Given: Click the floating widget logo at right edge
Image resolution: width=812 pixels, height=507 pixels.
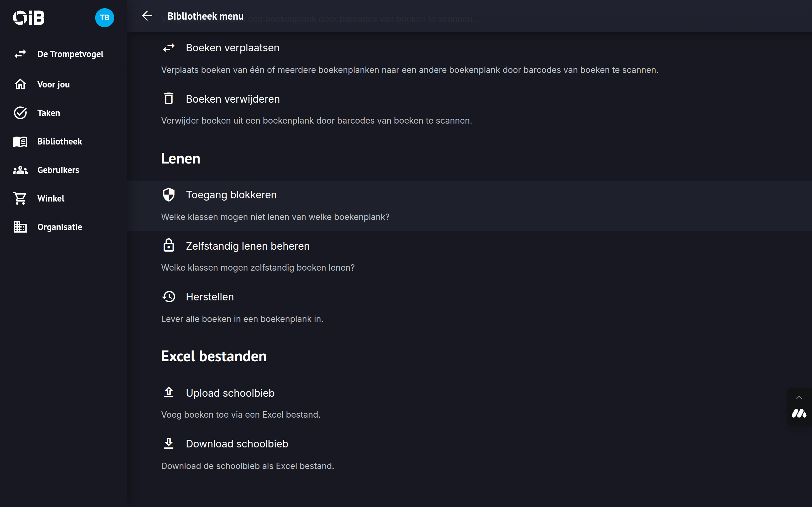Looking at the screenshot, I should [x=799, y=414].
